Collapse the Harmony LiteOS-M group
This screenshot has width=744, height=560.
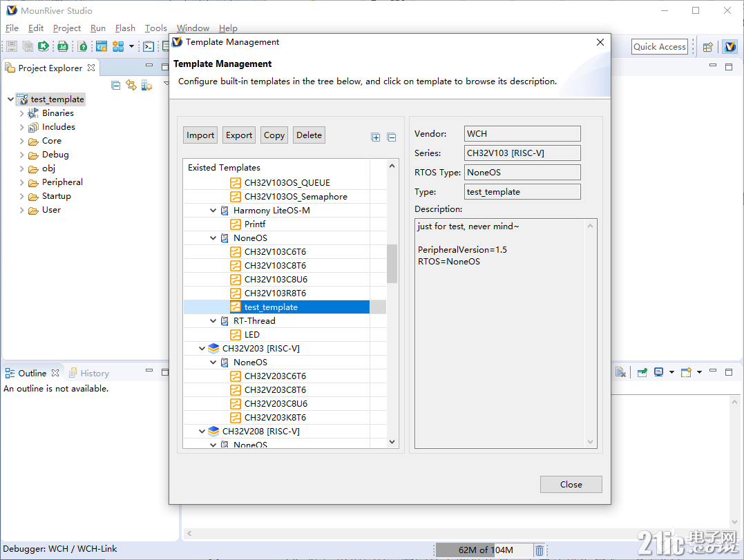213,211
